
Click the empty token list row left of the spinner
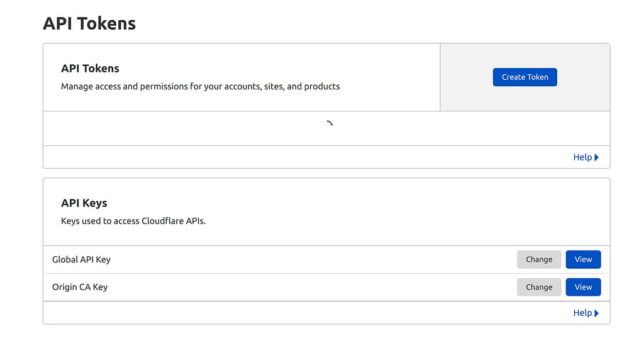click(176, 128)
